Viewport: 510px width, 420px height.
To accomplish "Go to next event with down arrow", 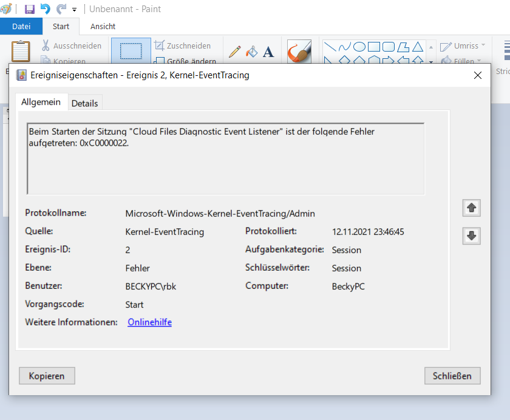I will tap(471, 235).
